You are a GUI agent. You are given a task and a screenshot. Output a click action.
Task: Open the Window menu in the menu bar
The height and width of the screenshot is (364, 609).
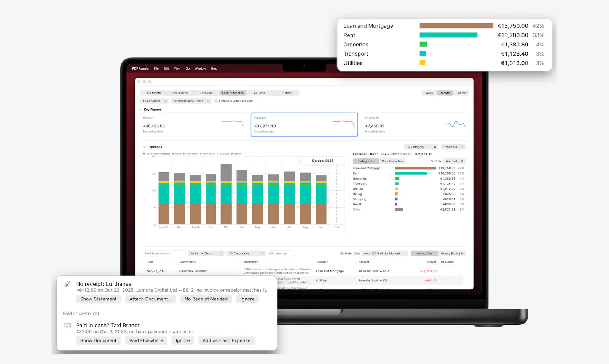[x=200, y=68]
